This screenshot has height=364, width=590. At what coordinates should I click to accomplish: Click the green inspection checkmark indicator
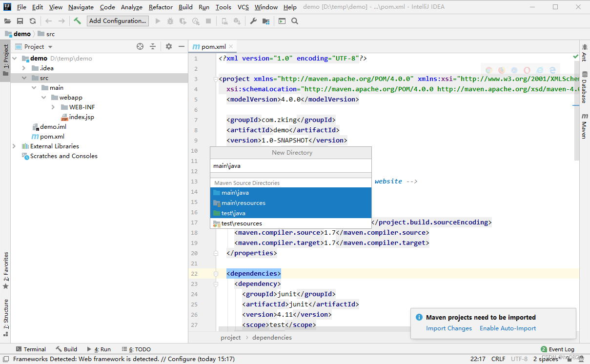(575, 57)
